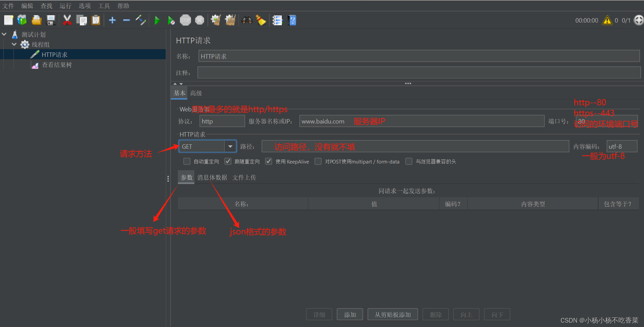Collapse all with the minus icon
This screenshot has width=644, height=327.
(126, 20)
